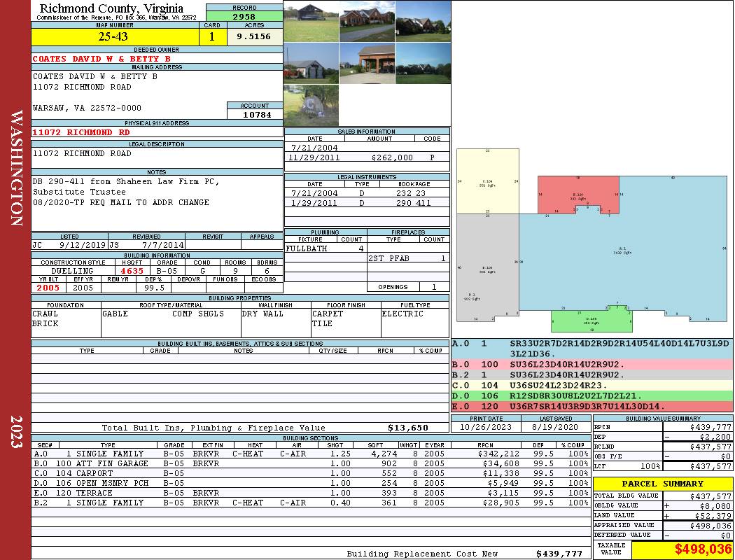Click the taxable value $498,036 field

[682, 549]
